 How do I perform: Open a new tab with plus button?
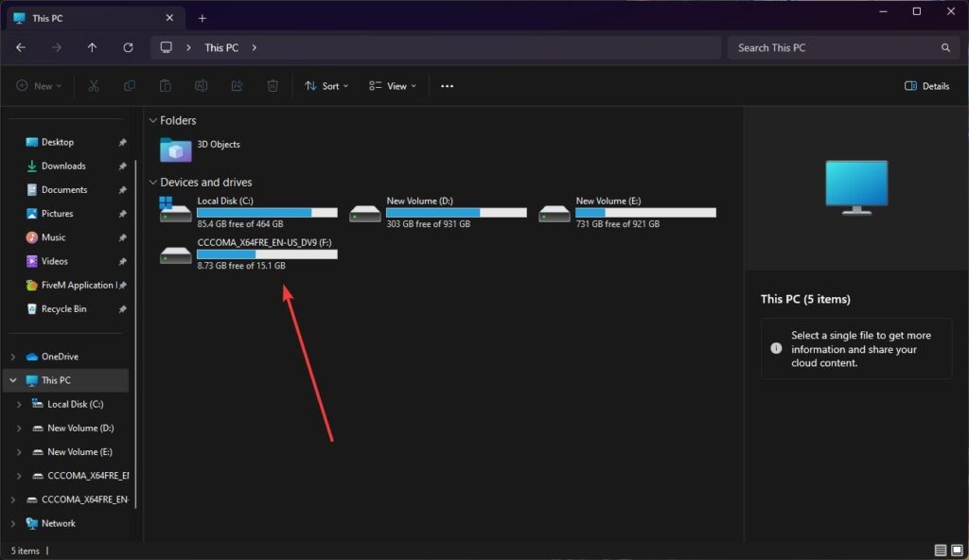203,18
